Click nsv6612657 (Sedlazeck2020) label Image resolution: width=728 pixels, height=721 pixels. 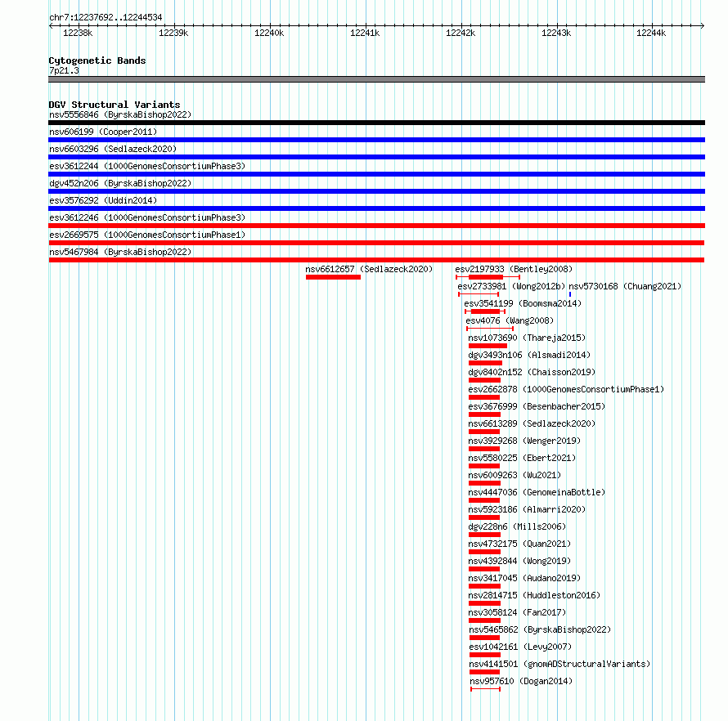click(369, 269)
